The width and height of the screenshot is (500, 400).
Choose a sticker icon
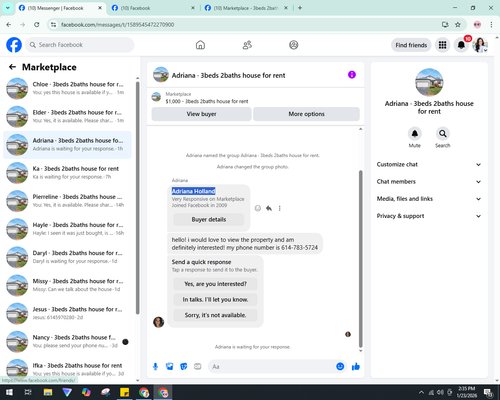click(184, 367)
